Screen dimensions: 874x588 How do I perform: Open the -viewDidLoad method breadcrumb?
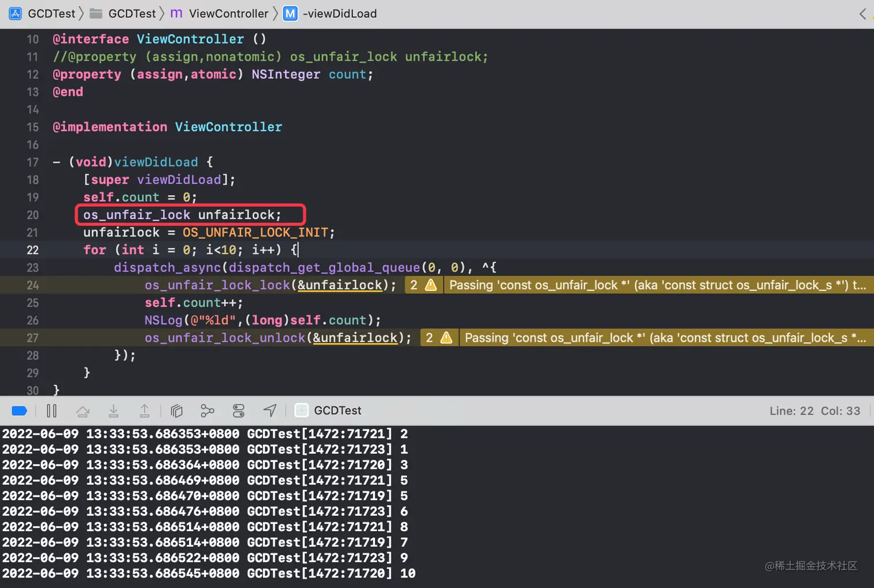tap(330, 13)
